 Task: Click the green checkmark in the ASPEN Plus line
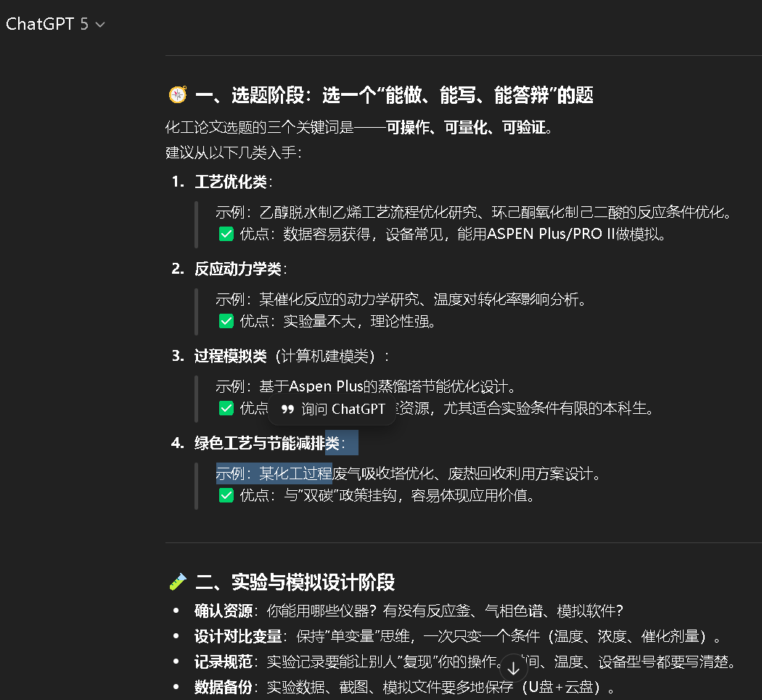226,233
